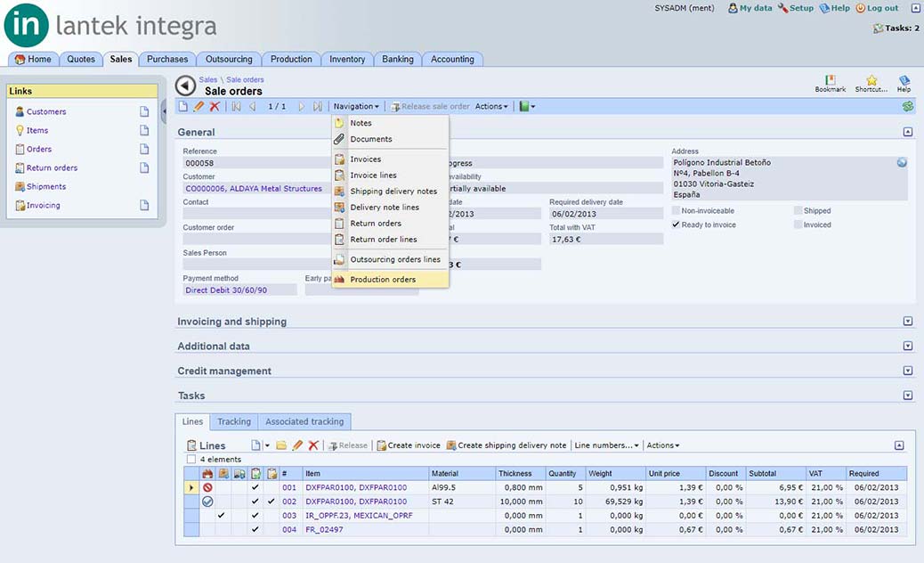Create new document next to Invoicing link
This screenshot has width=924, height=563.
tap(144, 205)
